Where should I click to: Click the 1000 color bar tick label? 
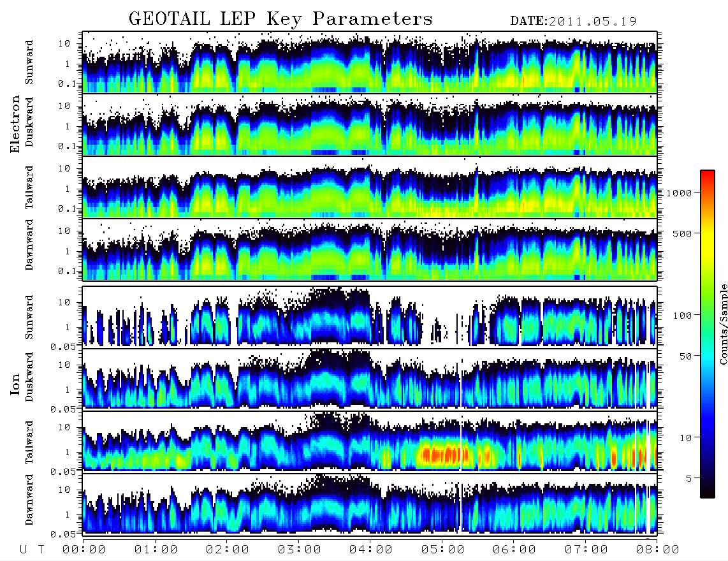point(679,193)
